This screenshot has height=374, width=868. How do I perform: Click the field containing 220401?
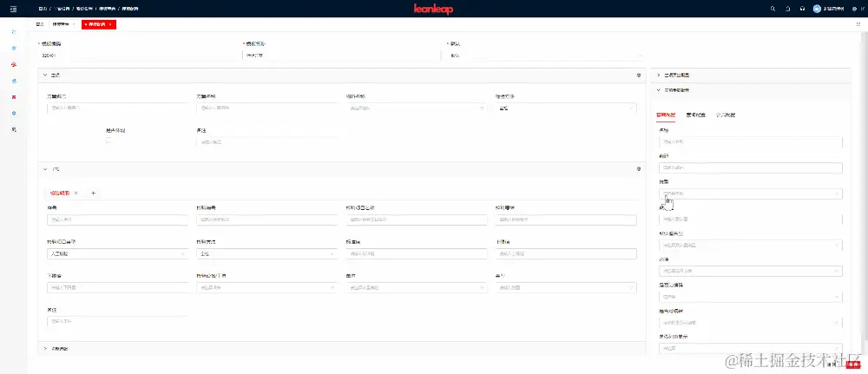(138, 56)
